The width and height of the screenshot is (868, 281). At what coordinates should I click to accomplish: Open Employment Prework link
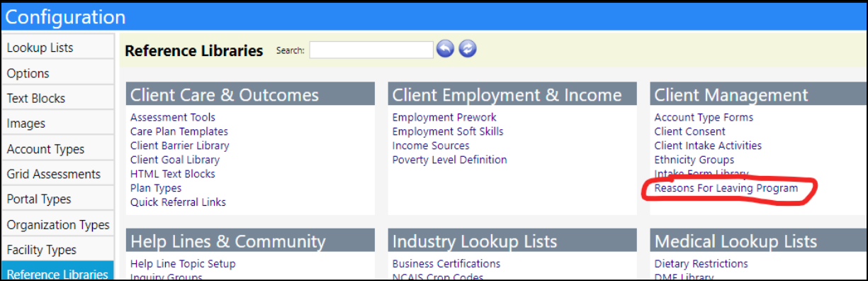coord(444,117)
